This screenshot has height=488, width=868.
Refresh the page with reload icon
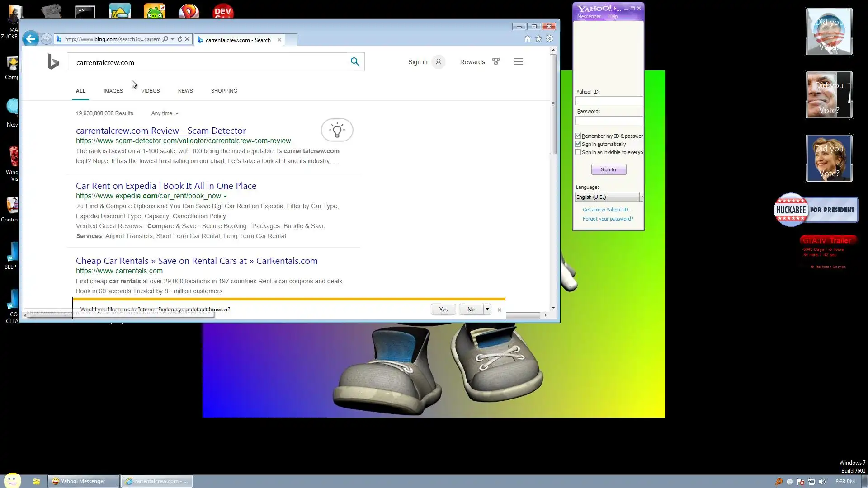[x=179, y=39]
